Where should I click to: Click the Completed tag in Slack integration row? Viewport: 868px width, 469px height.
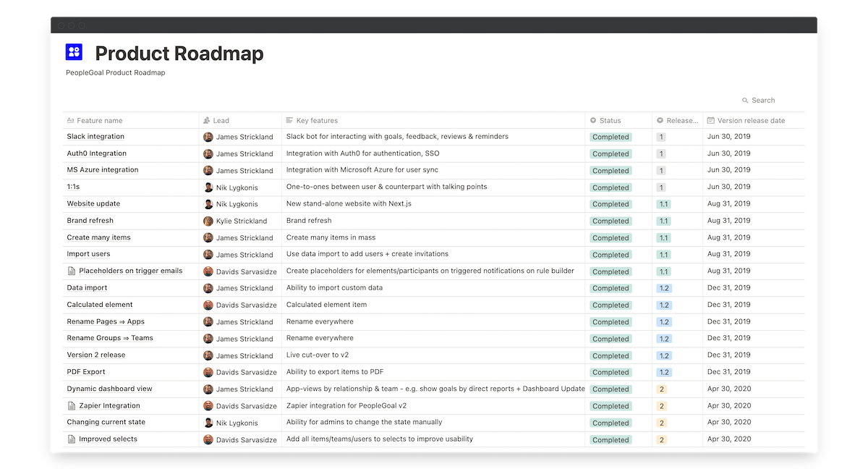tap(610, 137)
